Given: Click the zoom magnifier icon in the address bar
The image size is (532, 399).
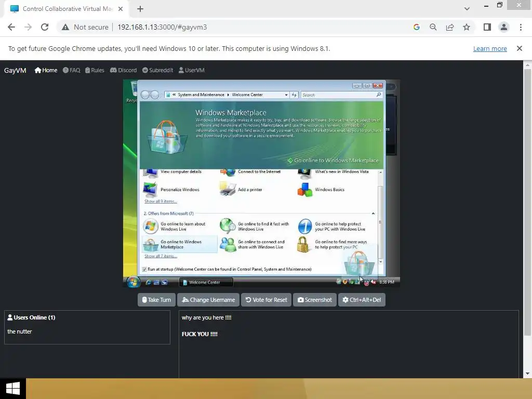Looking at the screenshot, I should coord(433,27).
